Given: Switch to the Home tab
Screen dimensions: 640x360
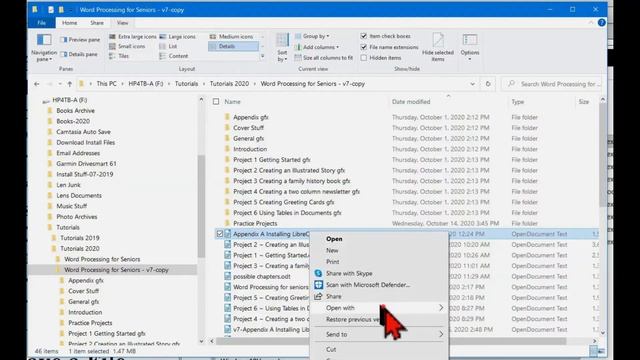Looking at the screenshot, I should [69, 23].
